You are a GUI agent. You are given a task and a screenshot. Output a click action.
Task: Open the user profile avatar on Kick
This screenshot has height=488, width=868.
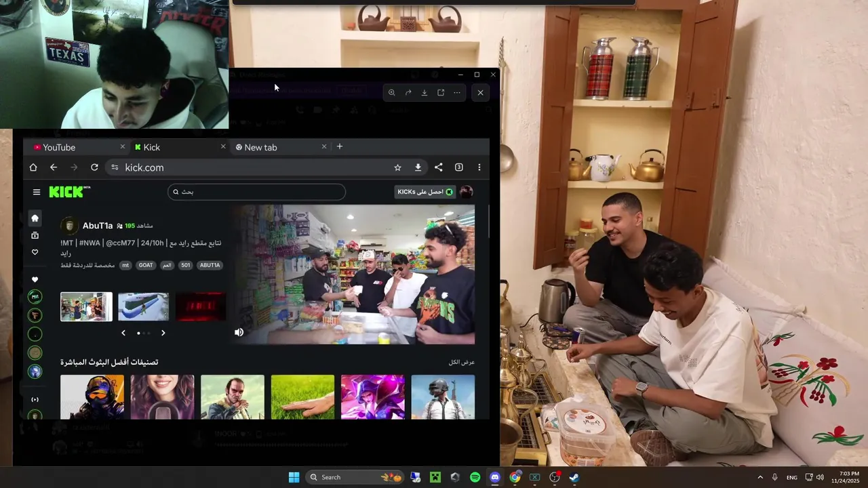click(466, 192)
